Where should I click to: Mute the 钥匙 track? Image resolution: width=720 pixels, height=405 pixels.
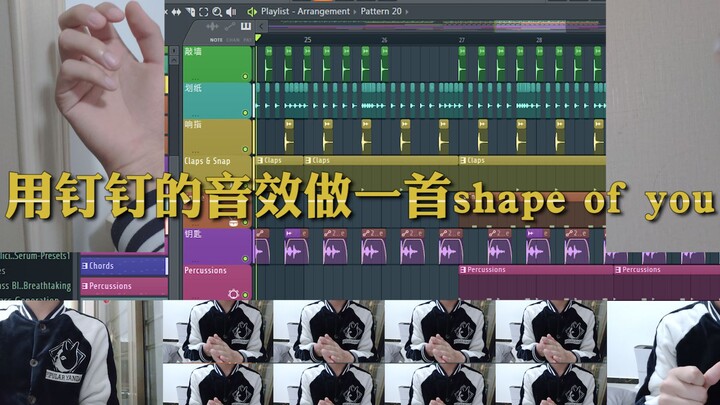tap(245, 259)
